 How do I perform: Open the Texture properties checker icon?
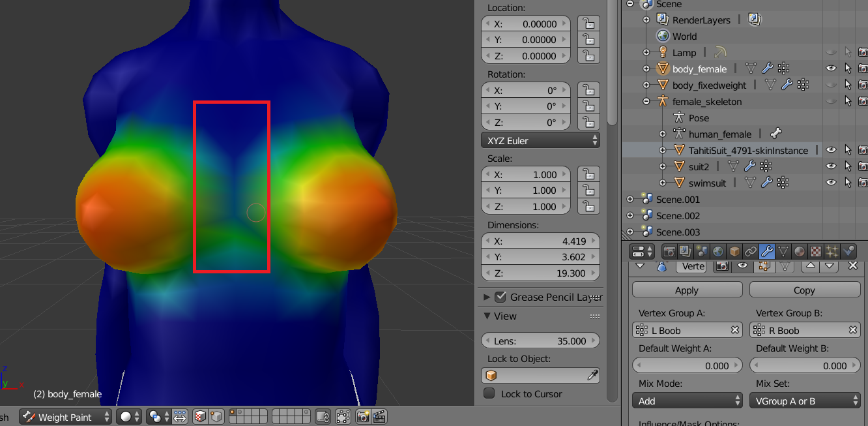816,251
